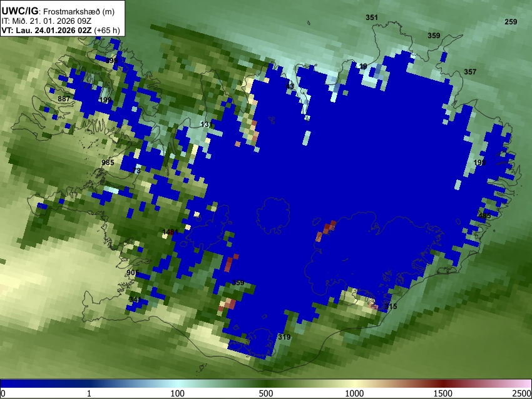Click the 43 value label
Viewport: 532px width, 399px height.
click(x=290, y=86)
